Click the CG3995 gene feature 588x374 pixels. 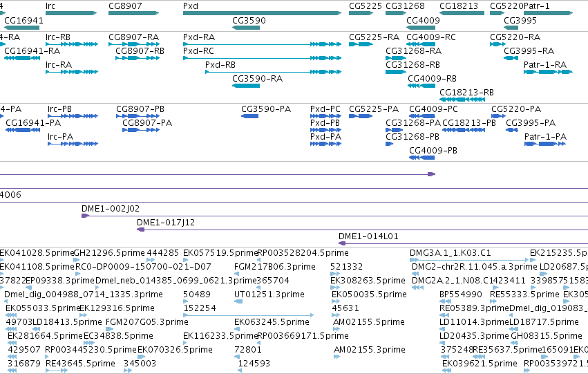pos(511,28)
